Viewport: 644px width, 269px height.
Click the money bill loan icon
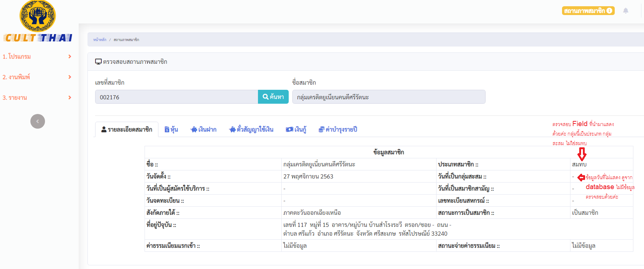click(x=289, y=129)
